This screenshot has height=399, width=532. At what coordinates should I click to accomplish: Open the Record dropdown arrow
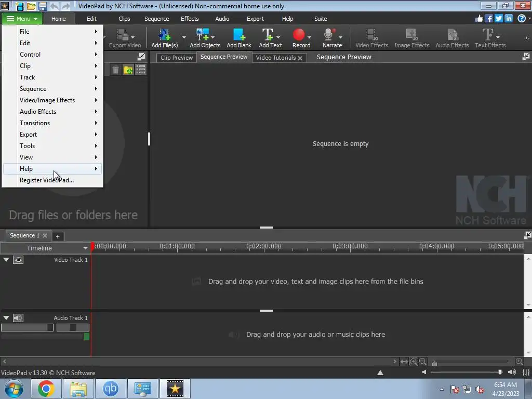309,37
